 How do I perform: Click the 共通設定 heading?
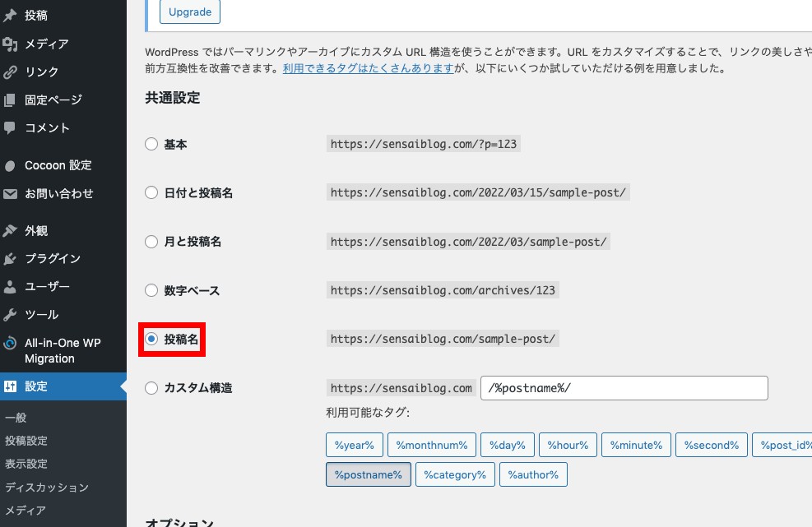tap(173, 98)
